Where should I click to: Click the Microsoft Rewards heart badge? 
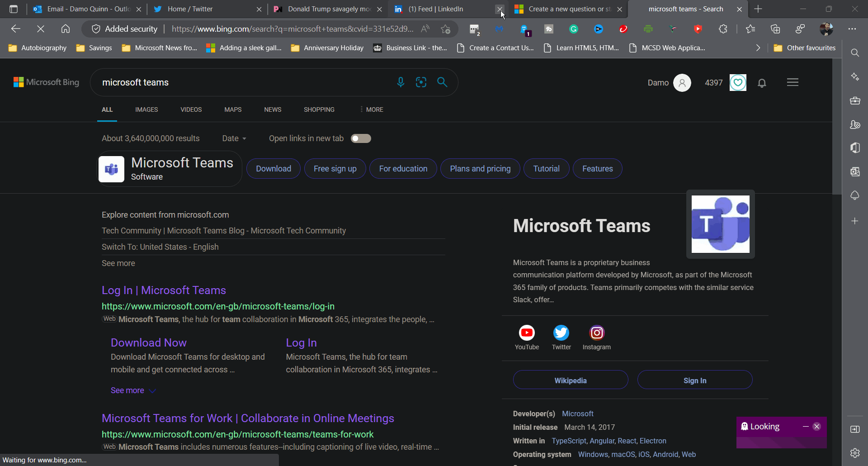click(x=738, y=82)
